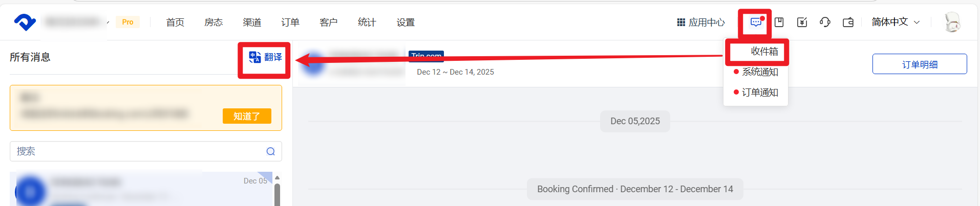The image size is (980, 206).
Task: Expand the property name dropdown arrow
Action: tap(108, 22)
